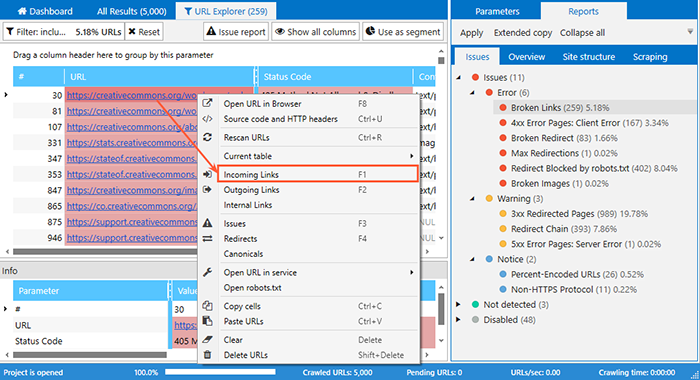This screenshot has height=380, width=700.
Task: Click the Rescan URLs refresh icon
Action: click(x=207, y=137)
